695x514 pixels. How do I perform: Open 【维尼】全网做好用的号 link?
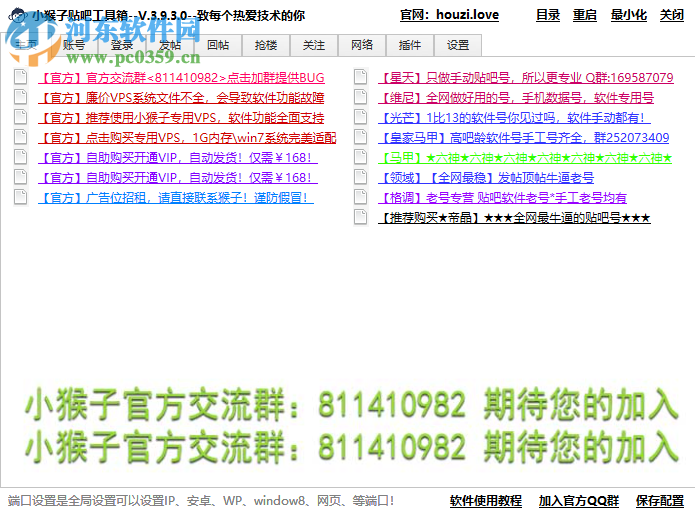pyautogui.click(x=516, y=98)
